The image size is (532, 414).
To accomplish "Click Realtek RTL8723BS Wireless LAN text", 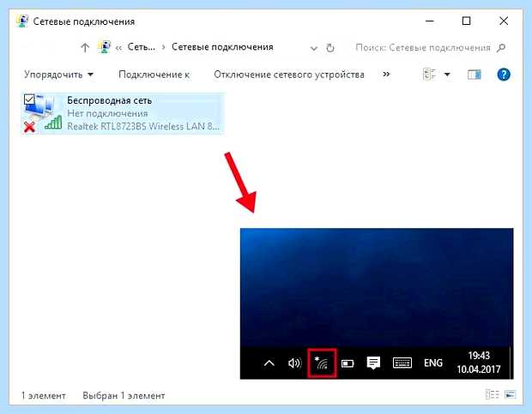I will point(142,126).
